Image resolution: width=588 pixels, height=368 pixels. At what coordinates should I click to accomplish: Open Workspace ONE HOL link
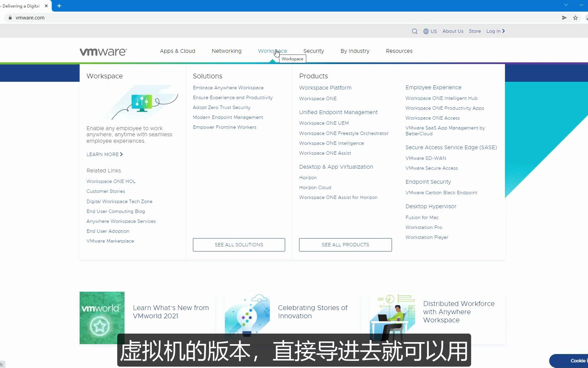(x=111, y=181)
